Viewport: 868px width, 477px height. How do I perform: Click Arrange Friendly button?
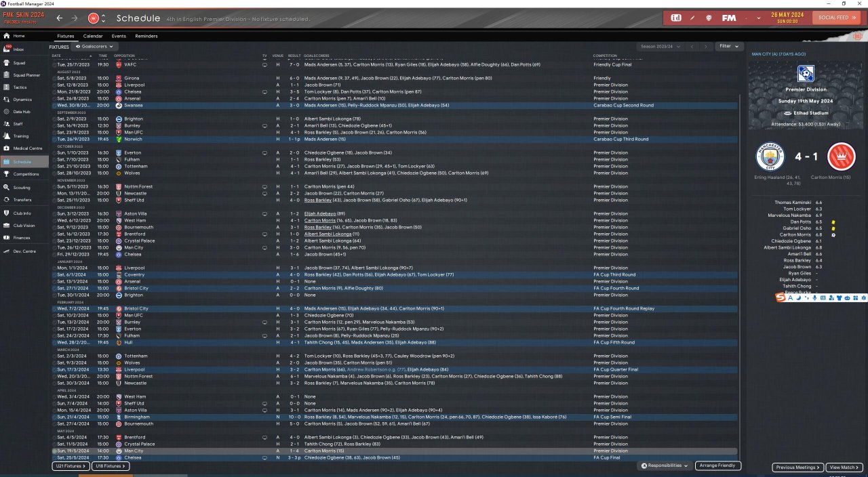718,466
